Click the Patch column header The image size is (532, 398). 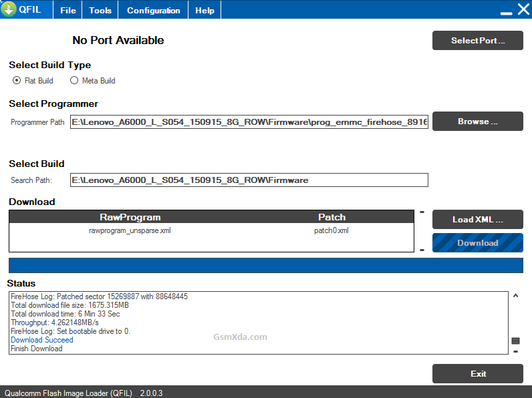click(x=331, y=217)
